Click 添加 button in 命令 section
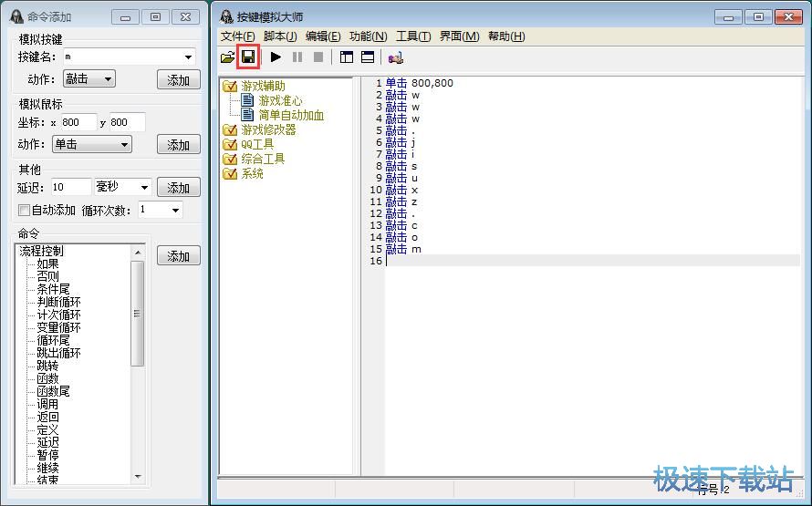The height and width of the screenshot is (506, 812). coord(179,255)
